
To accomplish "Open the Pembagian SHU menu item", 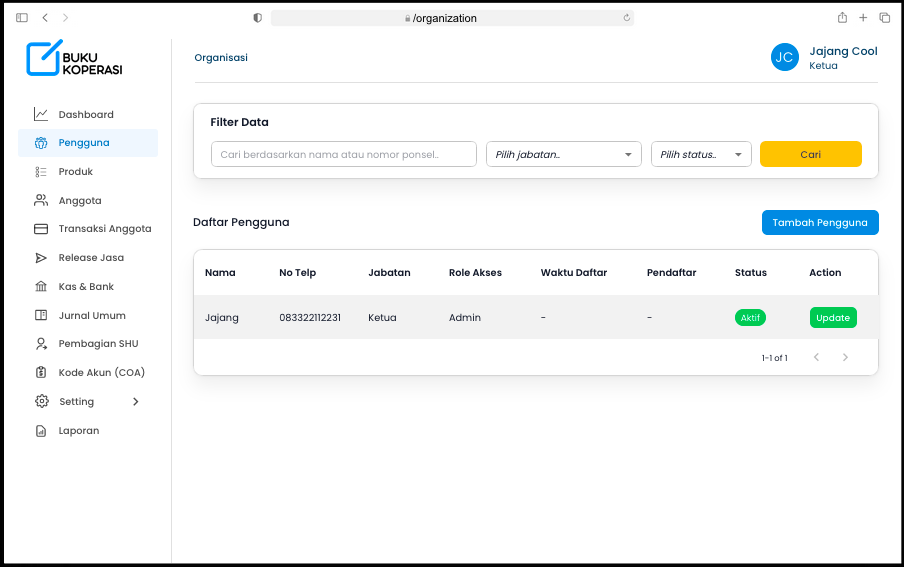I will (x=98, y=344).
